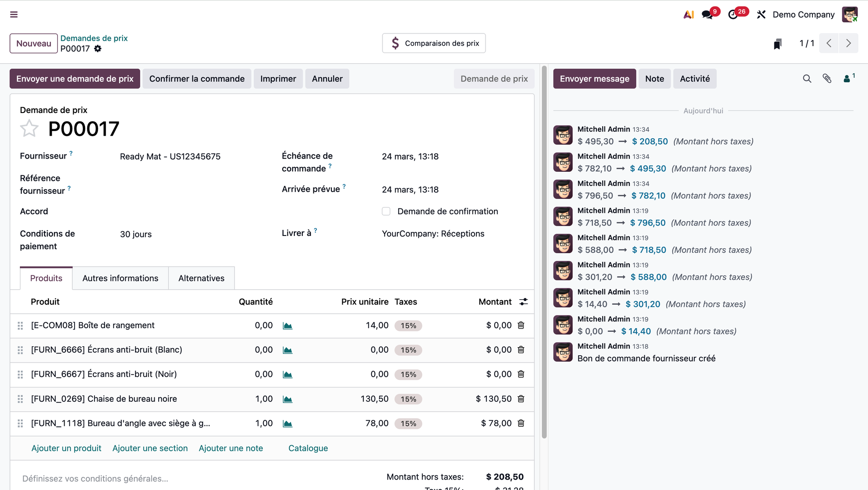The width and height of the screenshot is (868, 490).
Task: Enable the Demande de confirmation checkbox
Action: tap(386, 212)
